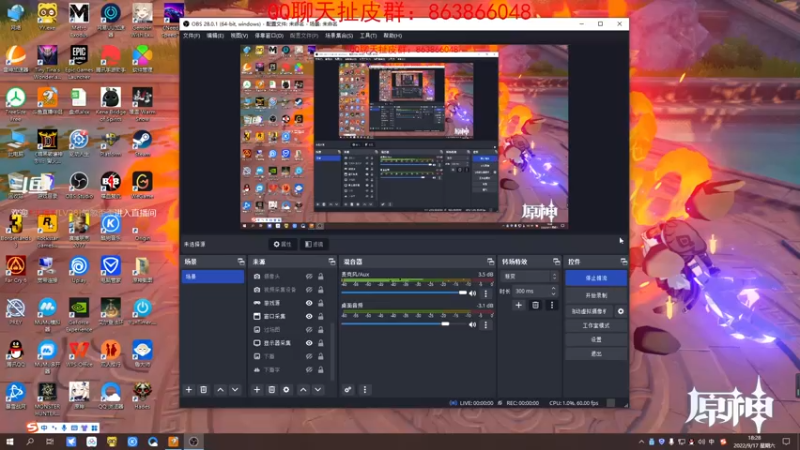Open Steam desktop shortcut
Screen dimensions: 800x450
pyautogui.click(x=142, y=143)
